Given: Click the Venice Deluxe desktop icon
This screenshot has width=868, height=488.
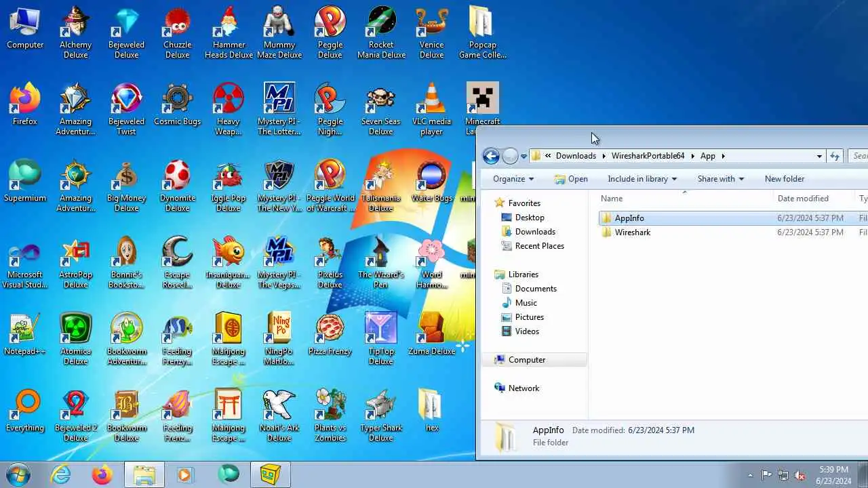Looking at the screenshot, I should coord(431,33).
